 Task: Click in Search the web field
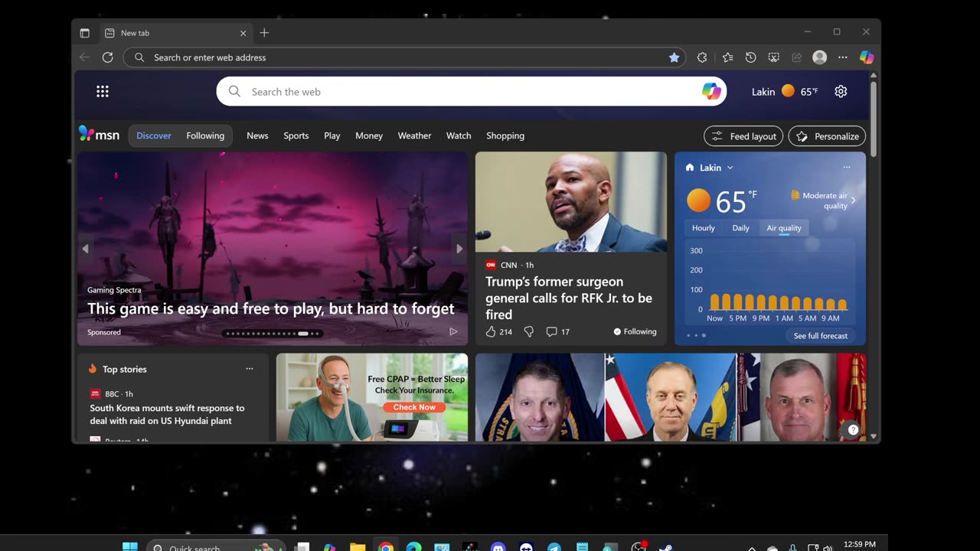pos(471,92)
